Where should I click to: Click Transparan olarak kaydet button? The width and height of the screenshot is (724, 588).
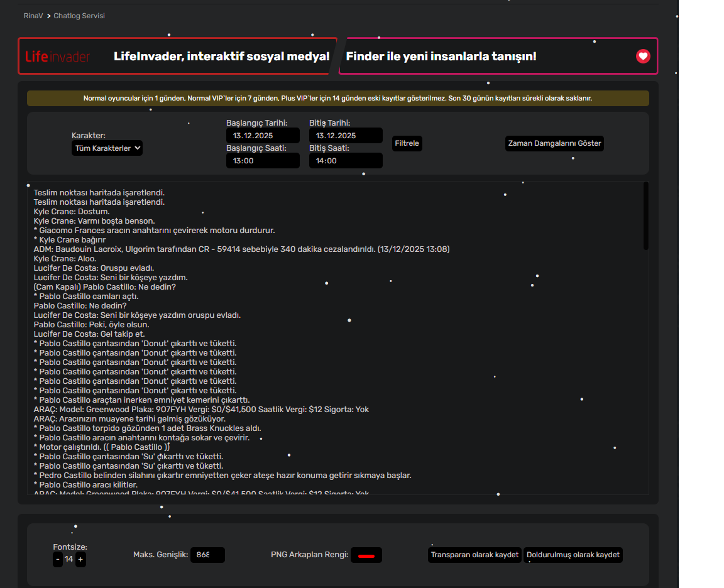pos(474,555)
